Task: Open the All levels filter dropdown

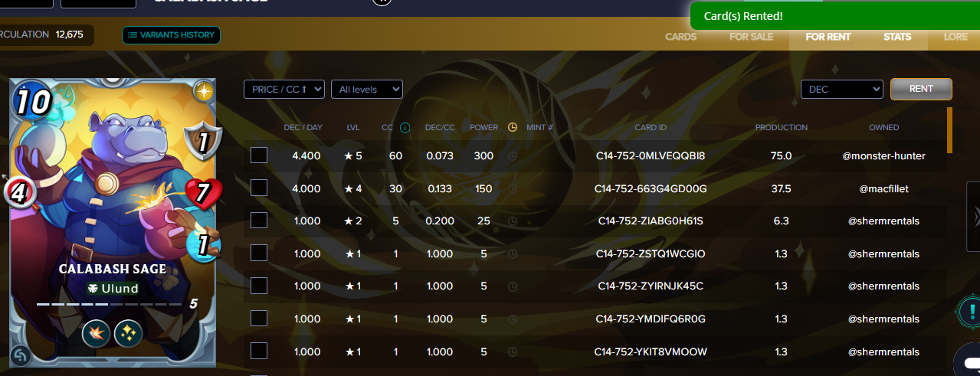Action: point(367,90)
